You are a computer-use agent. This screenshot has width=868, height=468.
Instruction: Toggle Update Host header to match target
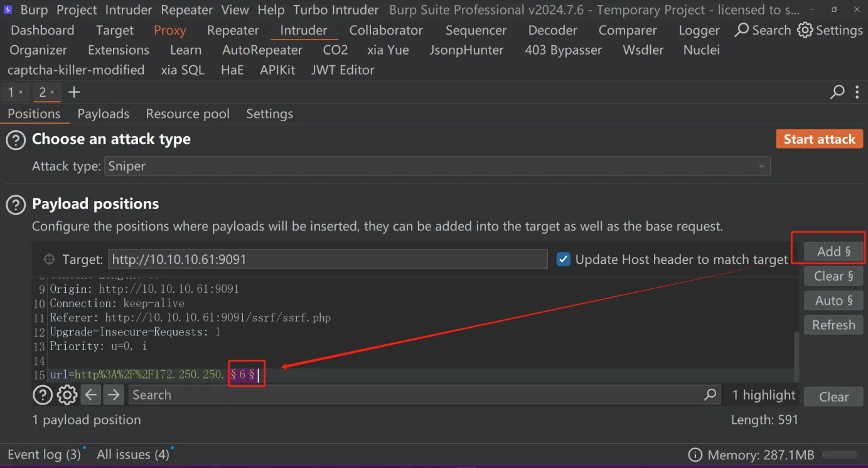click(564, 259)
